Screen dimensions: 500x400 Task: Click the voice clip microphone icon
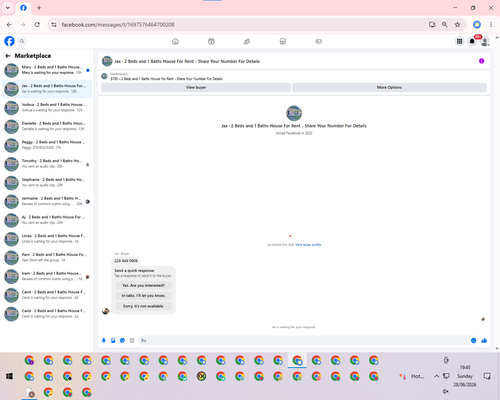pos(104,340)
